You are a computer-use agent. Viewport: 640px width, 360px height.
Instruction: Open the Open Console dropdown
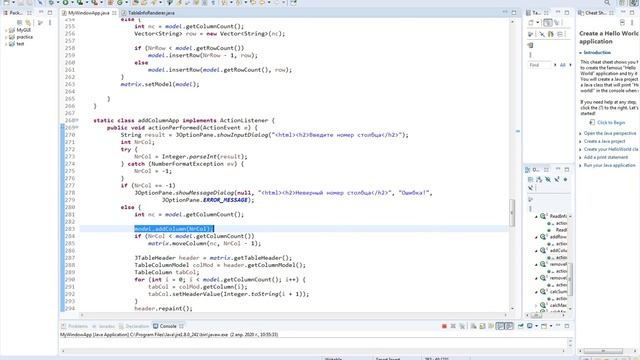551,326
